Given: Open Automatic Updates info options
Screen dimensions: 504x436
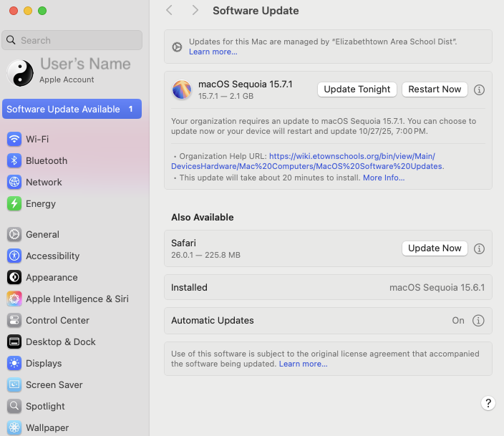Looking at the screenshot, I should (x=479, y=321).
